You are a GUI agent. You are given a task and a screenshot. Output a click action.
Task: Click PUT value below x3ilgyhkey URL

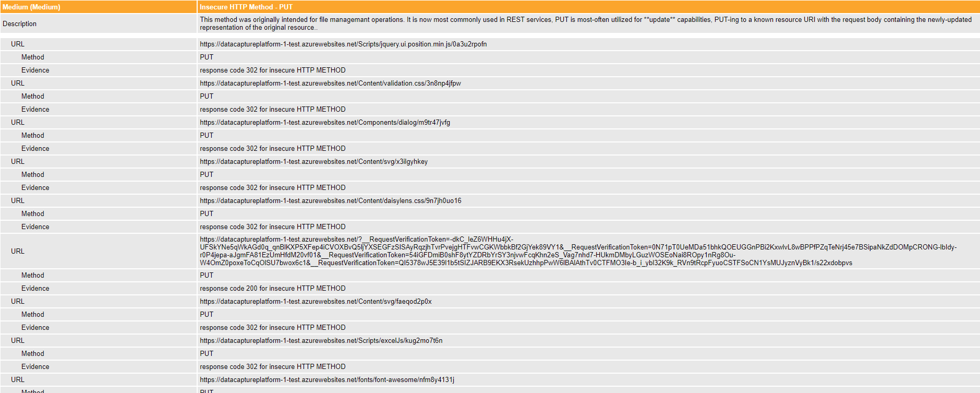[x=207, y=175]
